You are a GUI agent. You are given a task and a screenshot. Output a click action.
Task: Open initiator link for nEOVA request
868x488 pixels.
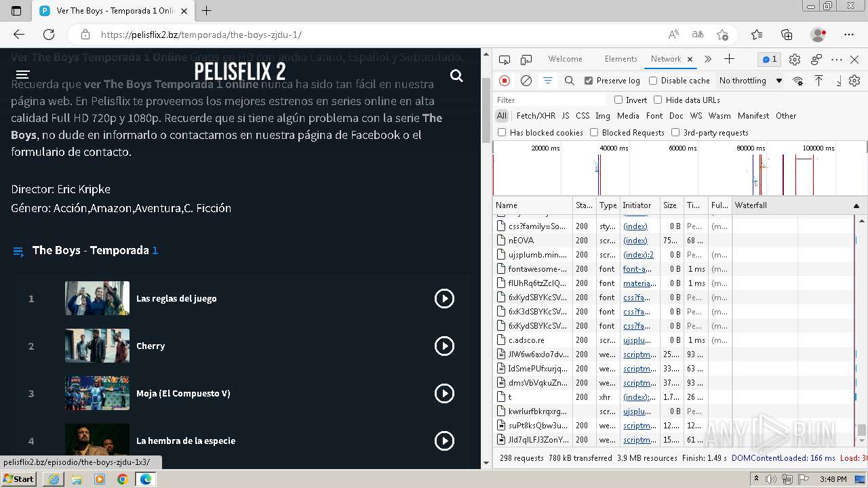click(635, 241)
